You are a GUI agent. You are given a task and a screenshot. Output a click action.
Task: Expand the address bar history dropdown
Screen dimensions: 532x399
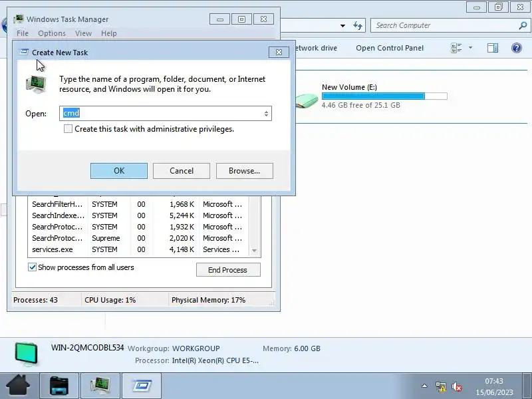342,25
